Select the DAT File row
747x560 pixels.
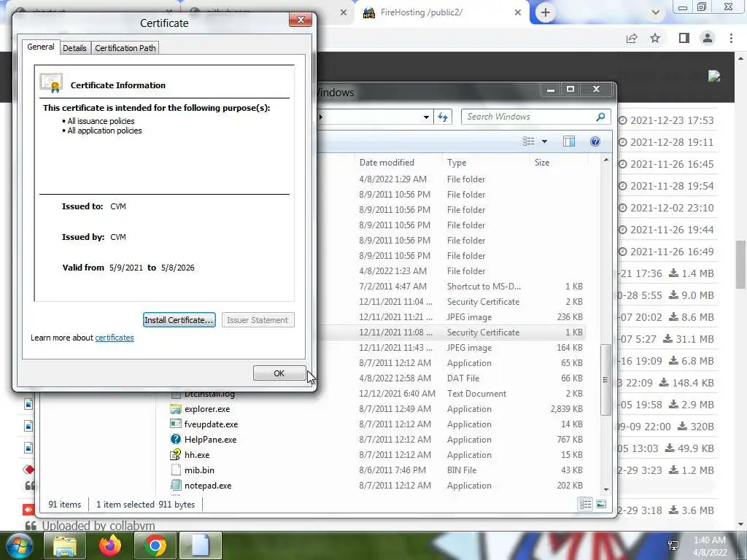[452, 378]
